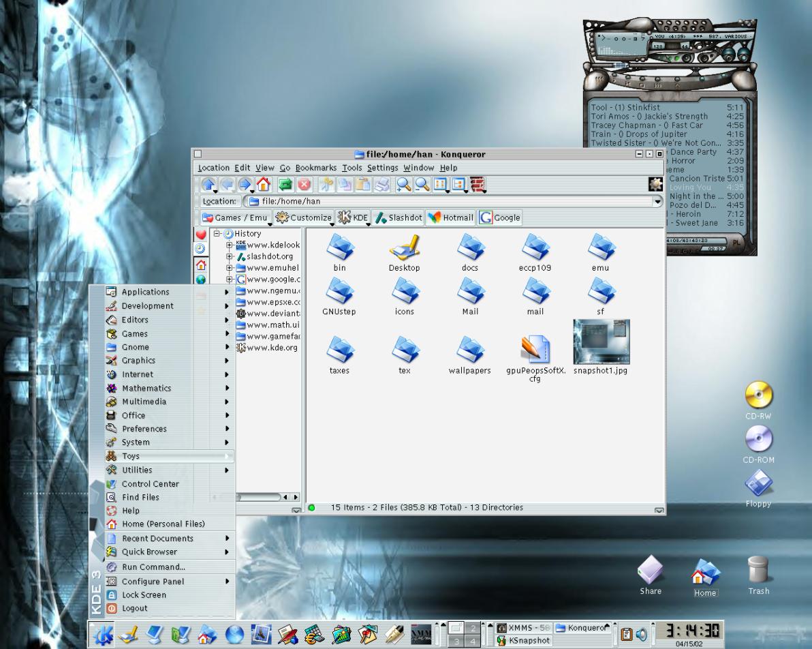This screenshot has width=812, height=649.
Task: Switch to virtual desktop 3 in pager
Action: pyautogui.click(x=456, y=642)
